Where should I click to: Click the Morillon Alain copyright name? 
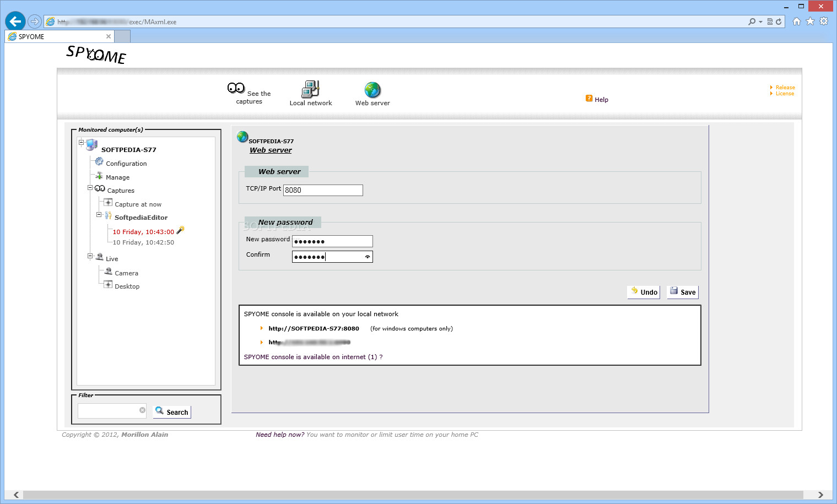[144, 435]
